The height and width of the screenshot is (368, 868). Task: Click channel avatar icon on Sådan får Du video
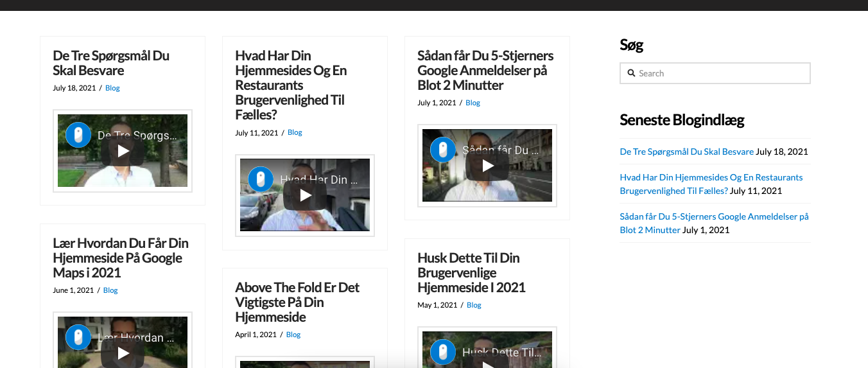(x=443, y=150)
